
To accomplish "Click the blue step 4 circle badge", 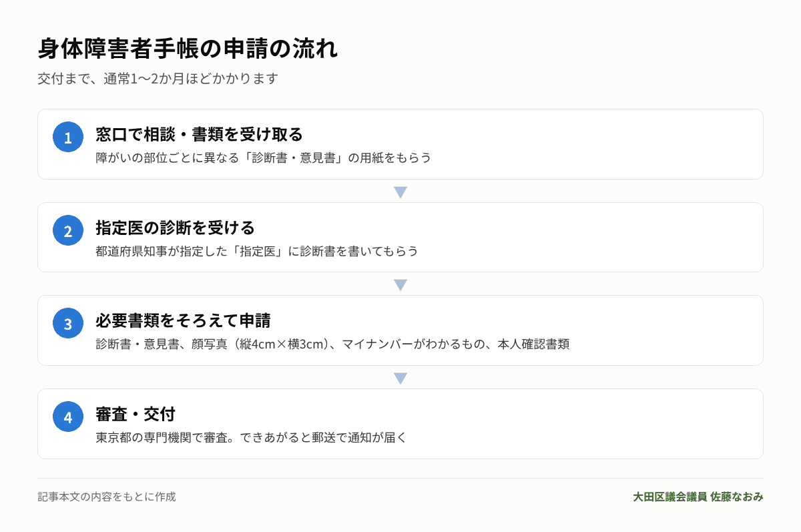I will tap(68, 417).
